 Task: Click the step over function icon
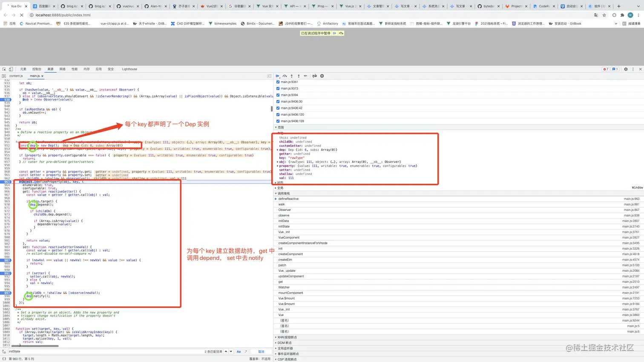coord(285,76)
